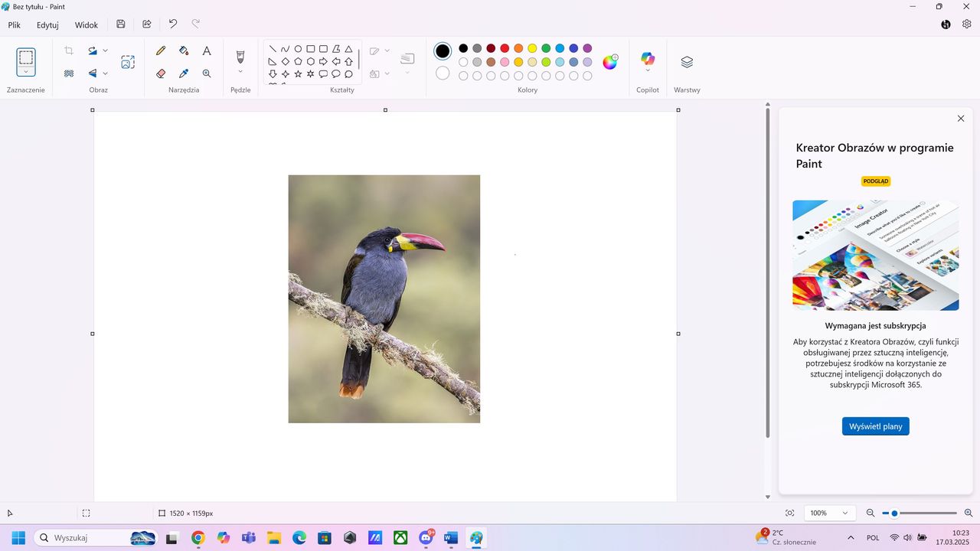This screenshot has width=980, height=551.
Task: Select the Text tool
Action: (207, 51)
